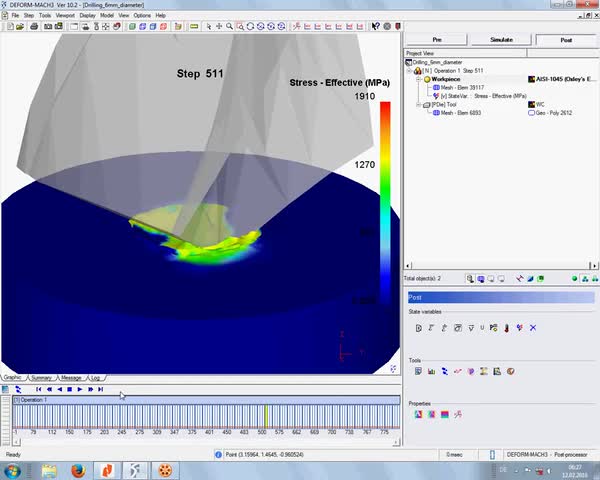
Task: Open Firefox from the Windows taskbar
Action: point(79,469)
